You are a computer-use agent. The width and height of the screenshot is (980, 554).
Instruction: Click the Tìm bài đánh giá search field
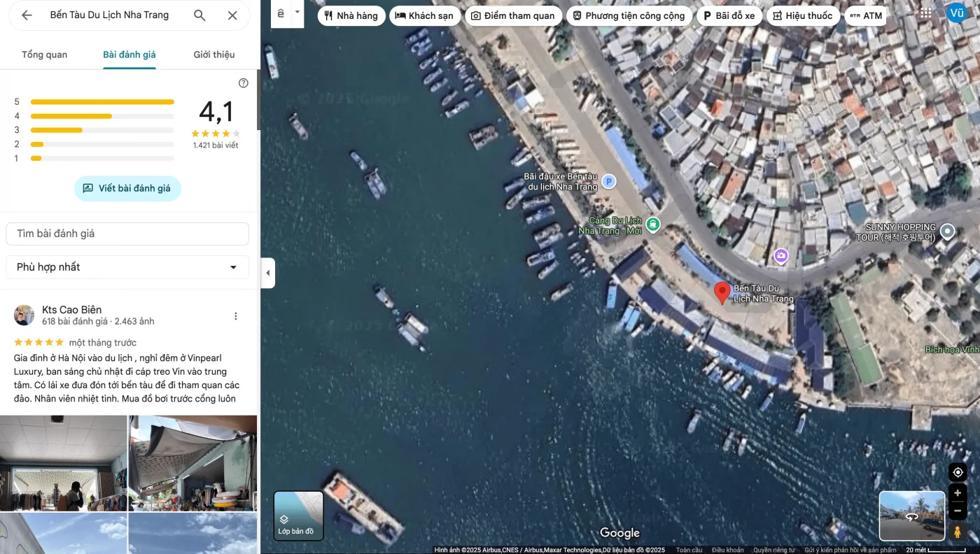tap(127, 234)
